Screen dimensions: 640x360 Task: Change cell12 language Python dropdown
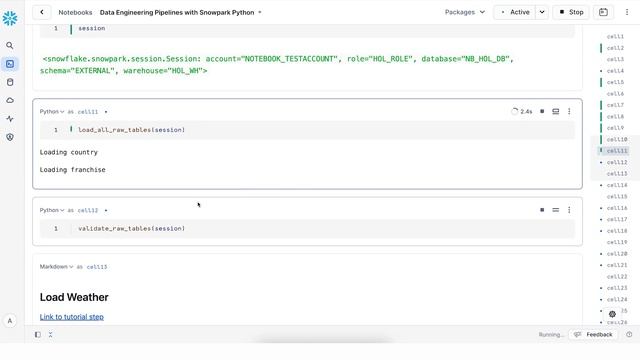click(51, 210)
